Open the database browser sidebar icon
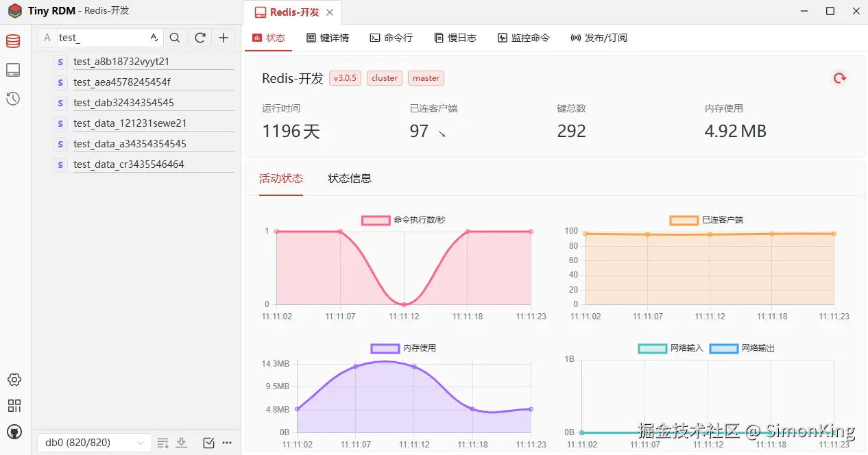This screenshot has width=868, height=455. pyautogui.click(x=13, y=41)
